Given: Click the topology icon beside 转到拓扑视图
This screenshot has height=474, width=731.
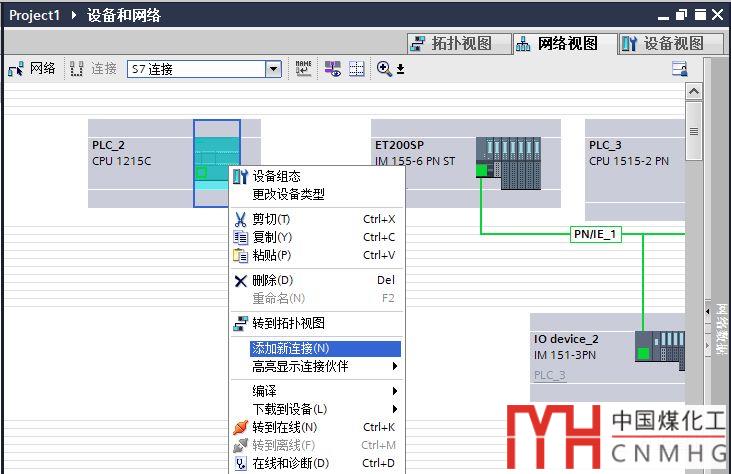Looking at the screenshot, I should pyautogui.click(x=241, y=323).
